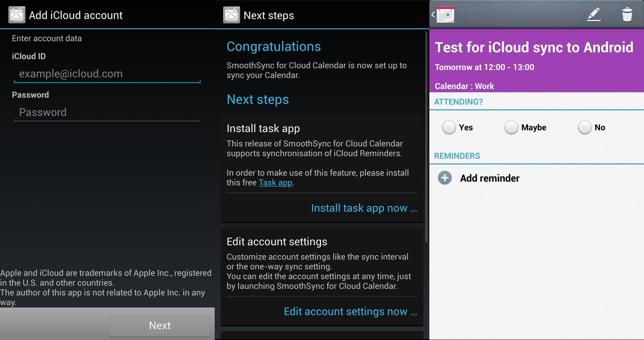Screen dimensions: 644x340
Task: Click the pencil edit event icon
Action: click(x=594, y=15)
